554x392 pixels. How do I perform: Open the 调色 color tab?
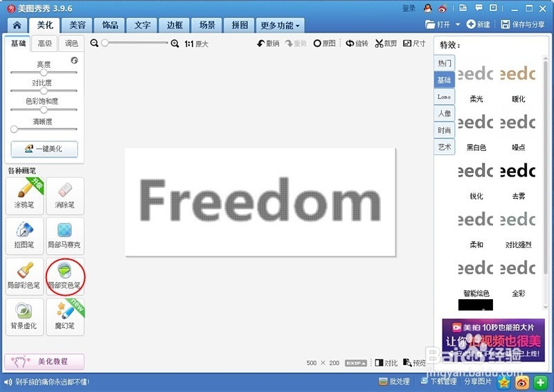(71, 43)
